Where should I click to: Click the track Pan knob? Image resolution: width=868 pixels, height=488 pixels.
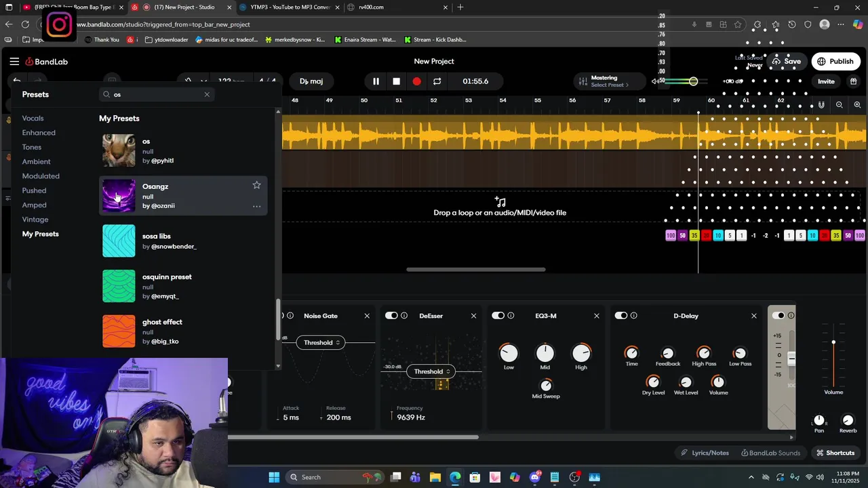pos(819,420)
